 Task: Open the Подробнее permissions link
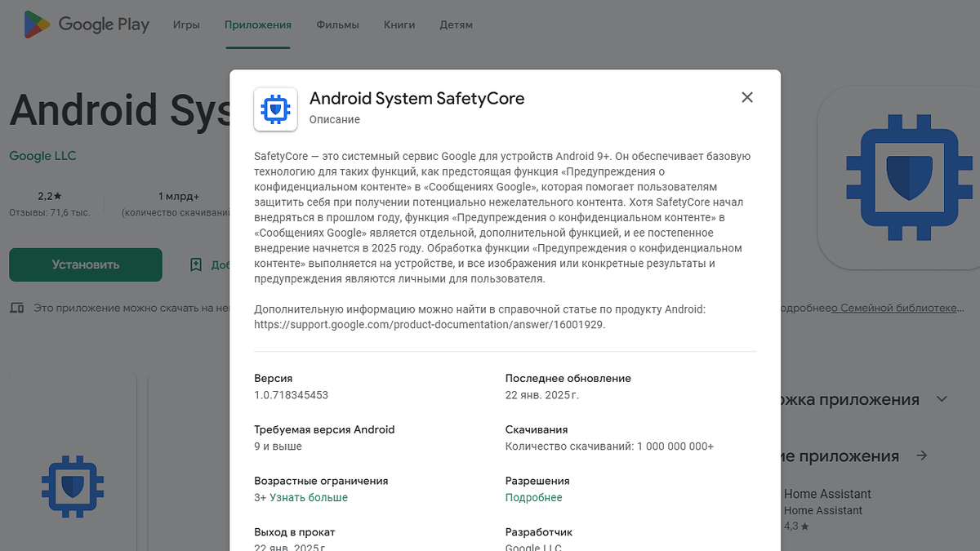tap(533, 497)
